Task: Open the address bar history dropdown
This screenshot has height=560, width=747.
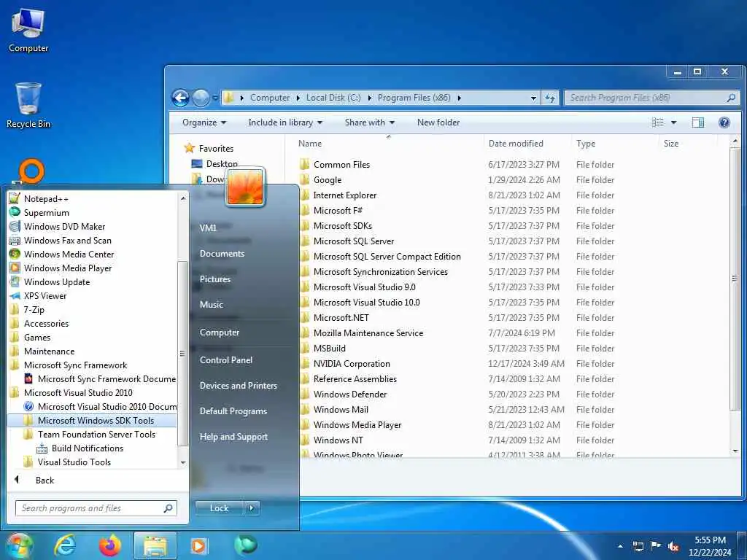Action: 533,98
